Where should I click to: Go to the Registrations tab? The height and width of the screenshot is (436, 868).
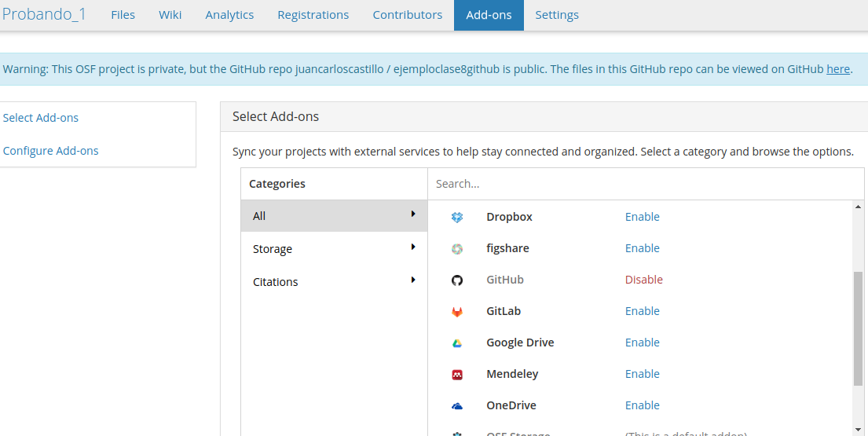pyautogui.click(x=313, y=15)
